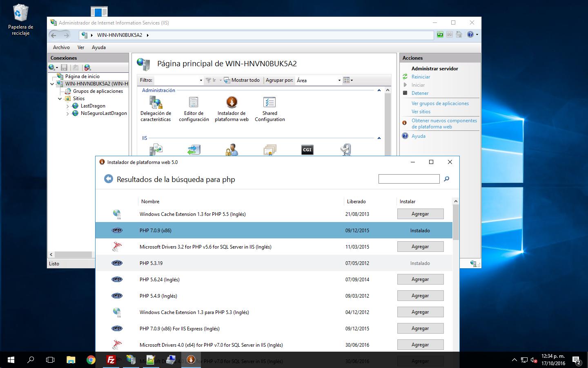Open Google Chrome from the taskbar
Image resolution: width=588 pixels, height=368 pixels.
[x=91, y=360]
